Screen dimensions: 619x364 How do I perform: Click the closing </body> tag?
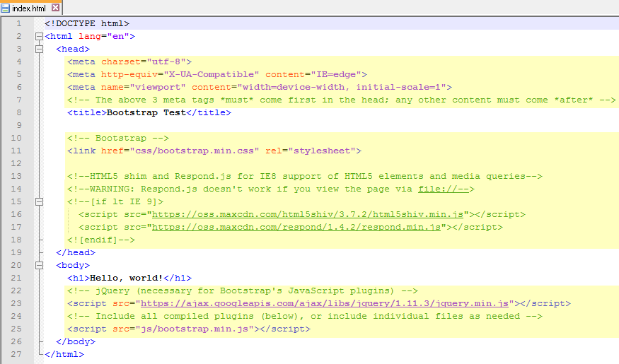(76, 341)
